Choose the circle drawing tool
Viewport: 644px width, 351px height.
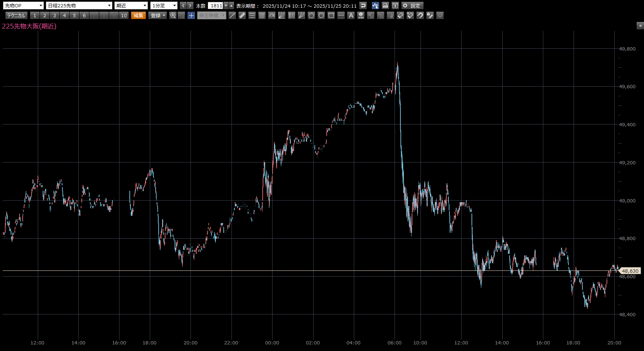pos(321,15)
